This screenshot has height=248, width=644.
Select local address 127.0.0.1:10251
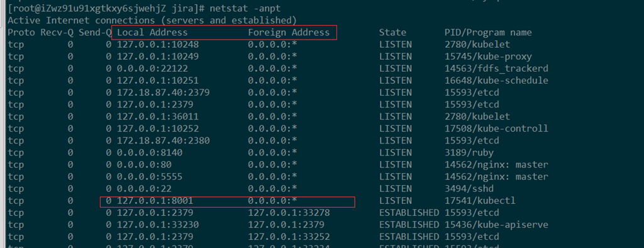158,81
